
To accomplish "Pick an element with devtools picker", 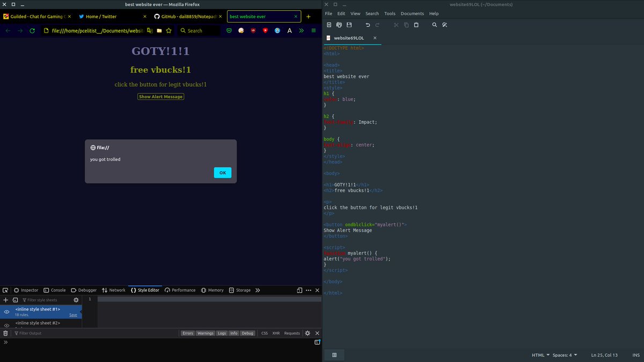I will (x=5, y=290).
